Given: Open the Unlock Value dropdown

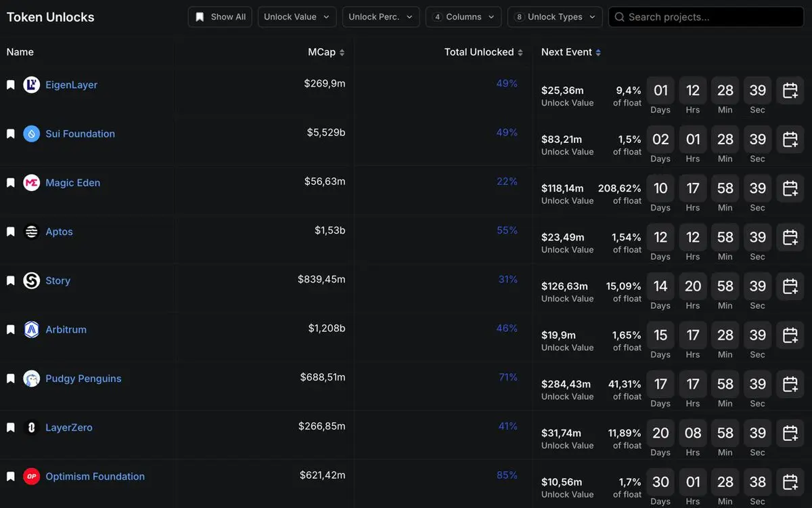Looking at the screenshot, I should click(x=296, y=17).
